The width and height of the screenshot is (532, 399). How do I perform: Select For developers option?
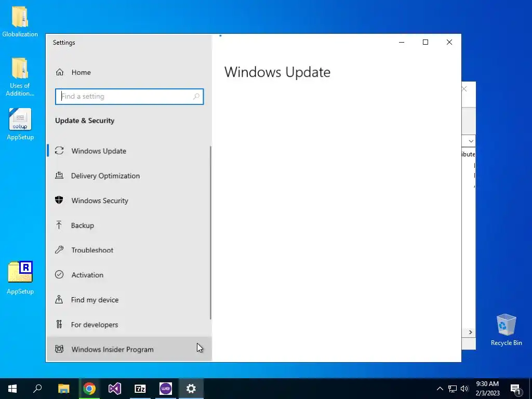129,325
